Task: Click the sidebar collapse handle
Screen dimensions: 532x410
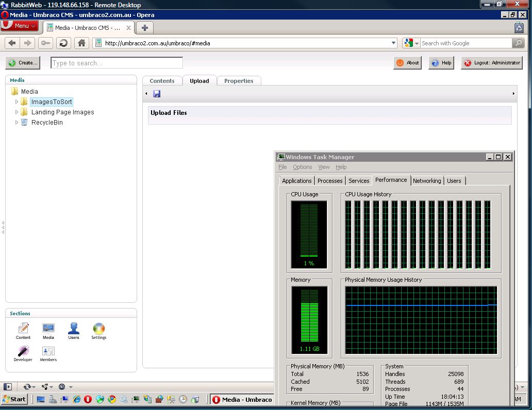Action: [x=3, y=228]
